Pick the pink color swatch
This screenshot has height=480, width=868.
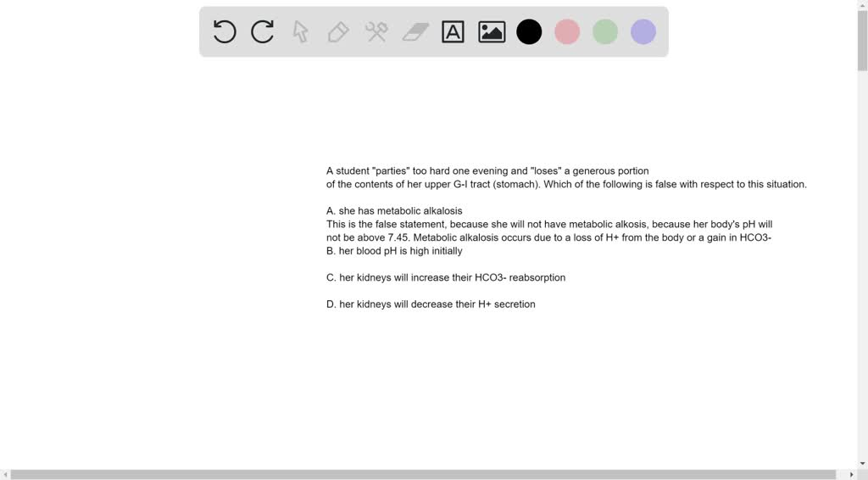[567, 31]
